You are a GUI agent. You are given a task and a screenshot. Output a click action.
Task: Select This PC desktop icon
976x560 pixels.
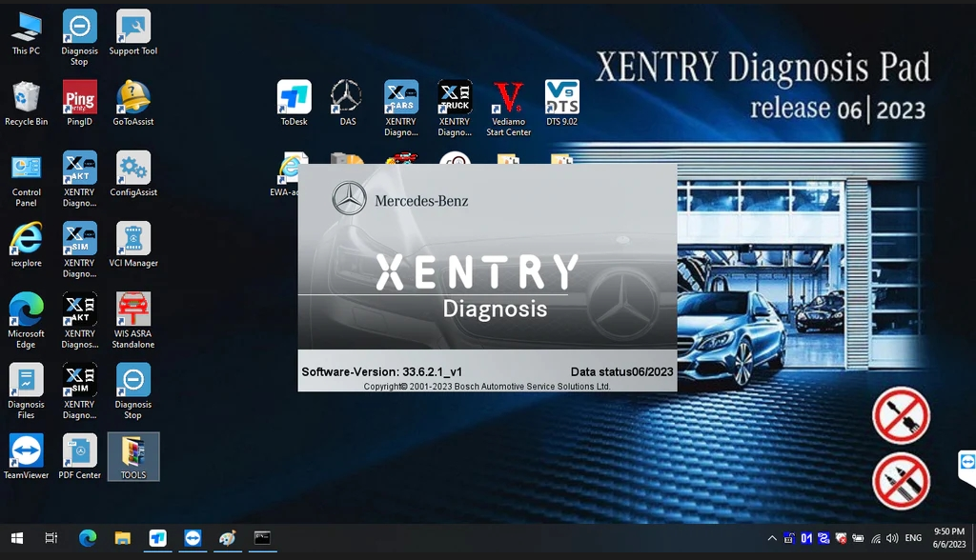point(26,32)
